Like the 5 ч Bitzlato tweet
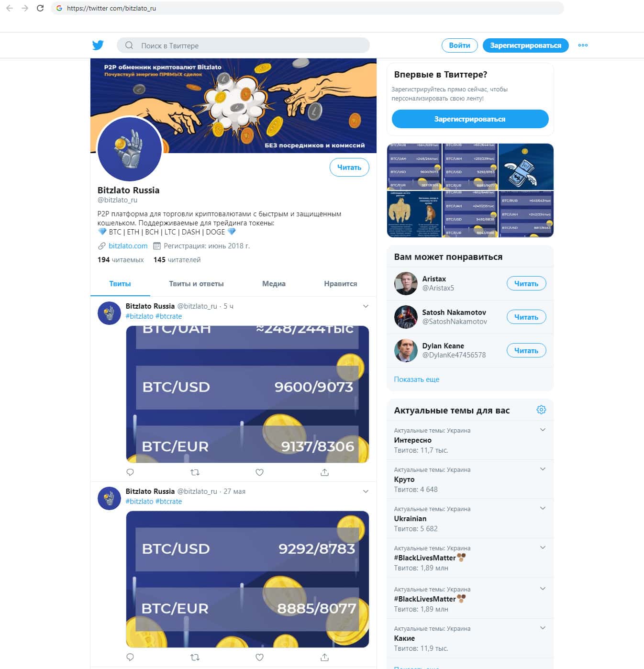644x669 pixels. [x=259, y=472]
